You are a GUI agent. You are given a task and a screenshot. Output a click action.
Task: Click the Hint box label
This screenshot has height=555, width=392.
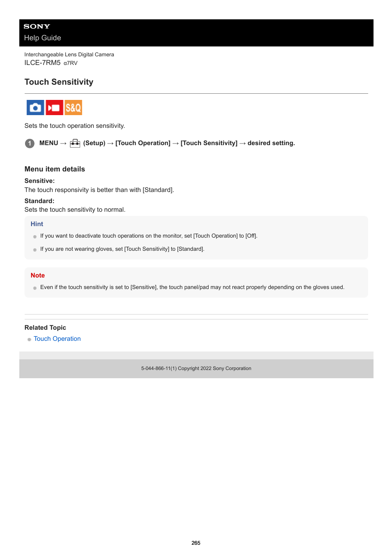tap(37, 224)
